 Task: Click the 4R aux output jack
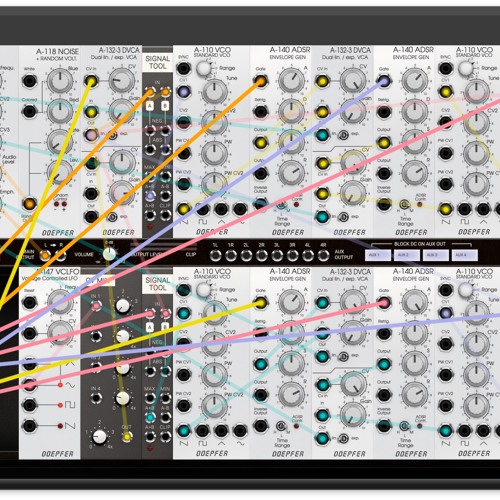[x=323, y=256]
